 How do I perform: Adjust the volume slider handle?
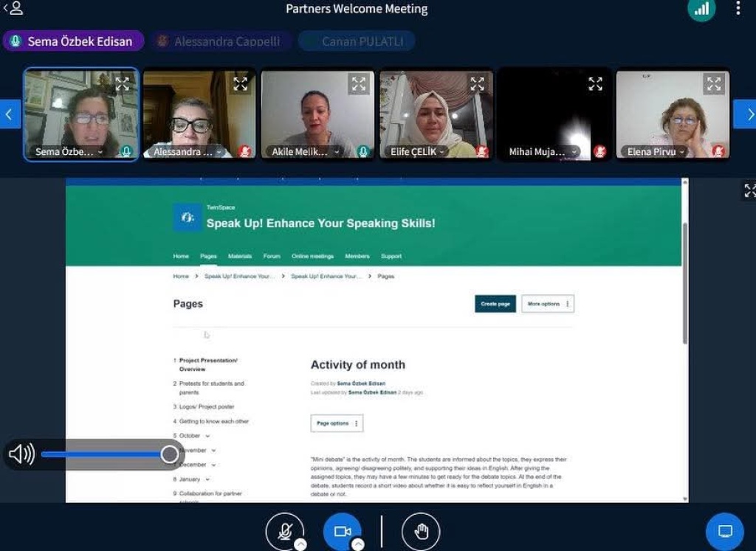pyautogui.click(x=170, y=454)
